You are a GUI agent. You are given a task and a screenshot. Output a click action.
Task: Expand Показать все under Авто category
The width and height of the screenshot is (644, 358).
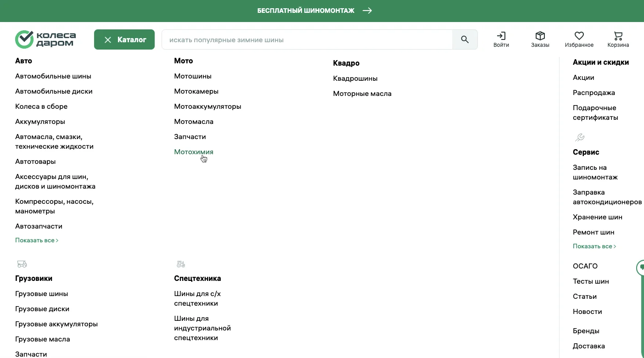[x=37, y=240]
